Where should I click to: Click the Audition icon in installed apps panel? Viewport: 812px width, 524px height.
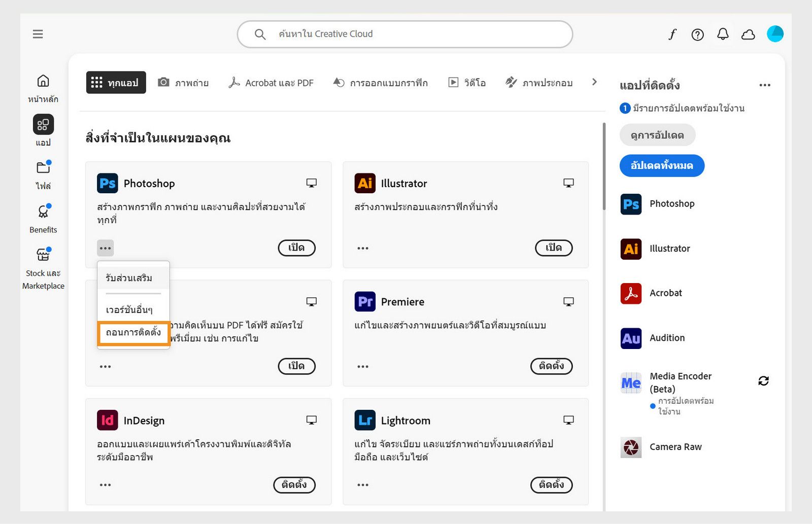[630, 338]
